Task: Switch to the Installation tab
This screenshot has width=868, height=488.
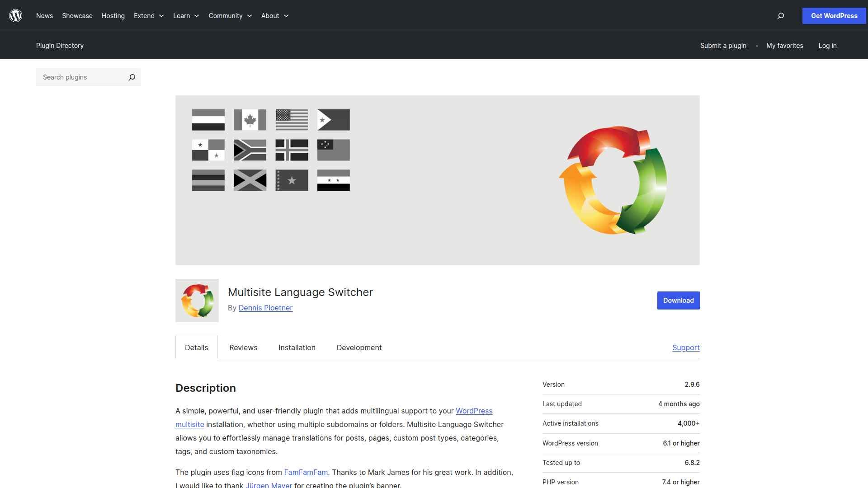Action: [297, 347]
